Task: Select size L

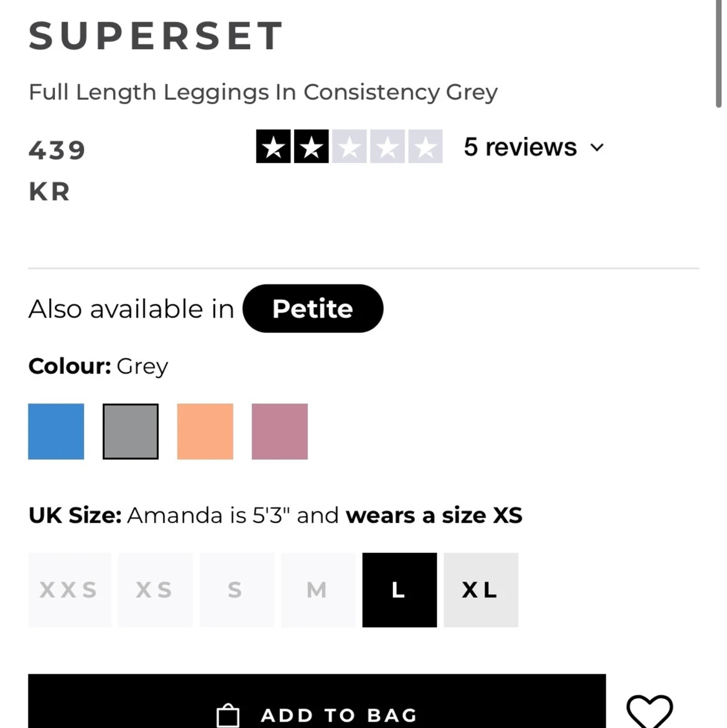Action: point(399,590)
